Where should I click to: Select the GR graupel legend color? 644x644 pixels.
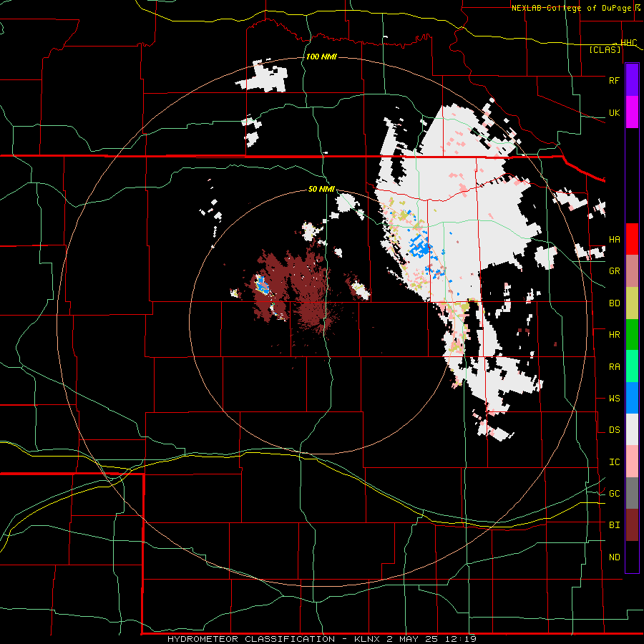pyautogui.click(x=632, y=271)
